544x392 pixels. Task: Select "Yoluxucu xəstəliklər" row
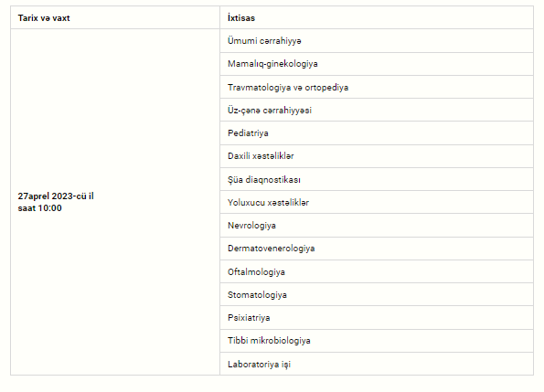pos(377,202)
